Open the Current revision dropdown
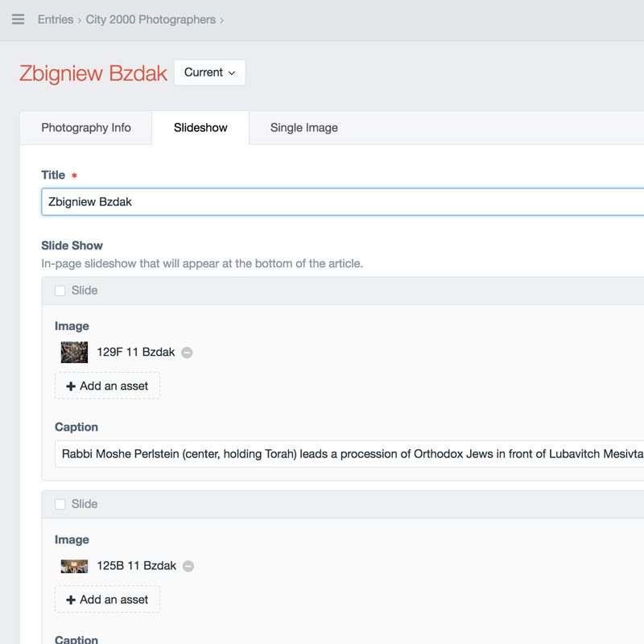This screenshot has width=644, height=644. pos(209,72)
